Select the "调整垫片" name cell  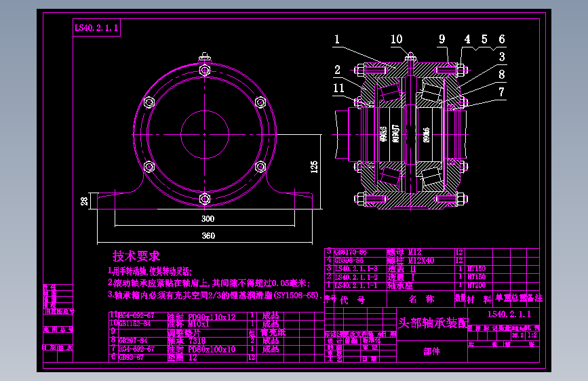tap(184, 333)
